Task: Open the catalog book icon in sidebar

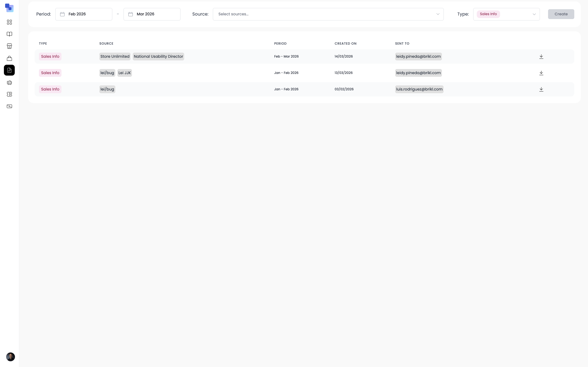Action: (x=9, y=34)
